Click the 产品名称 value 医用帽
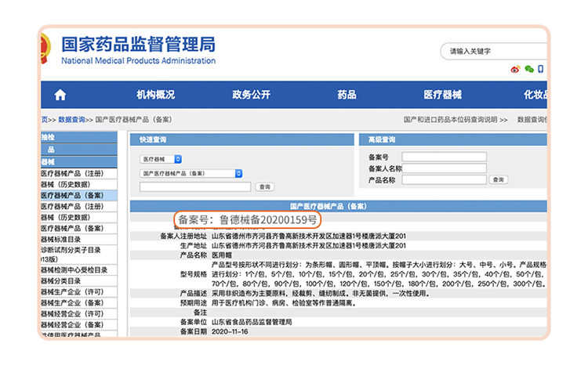588x376 pixels. (222, 255)
